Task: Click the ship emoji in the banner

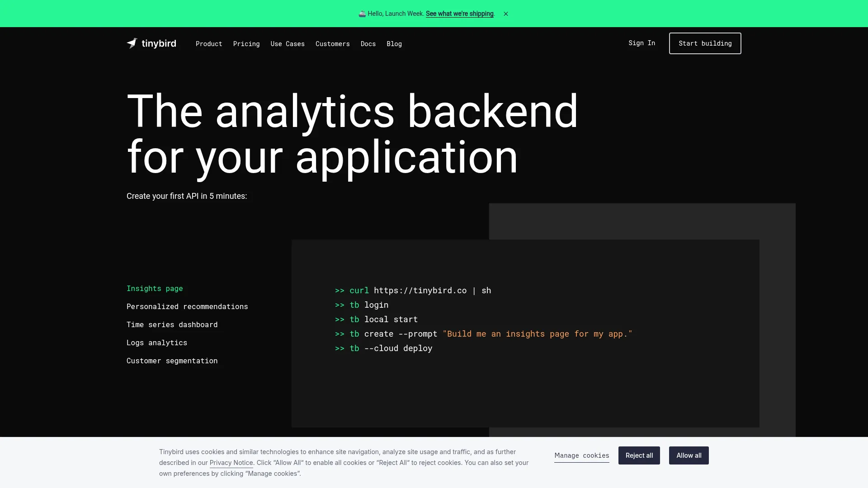Action: tap(362, 14)
